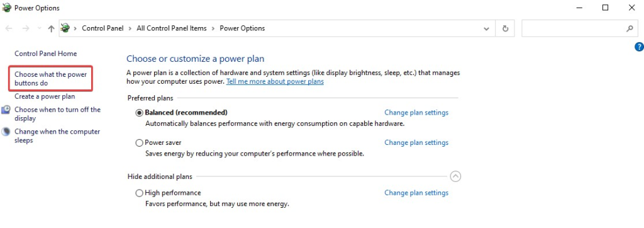Navigate to All Control Panel Items breadcrumb
This screenshot has height=228, width=644.
[172, 28]
